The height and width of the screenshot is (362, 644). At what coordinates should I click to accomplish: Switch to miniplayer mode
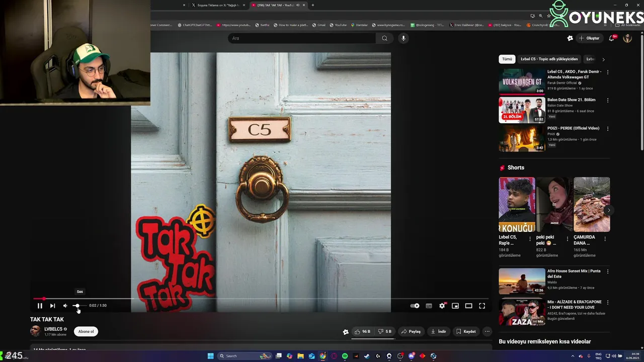[455, 306]
